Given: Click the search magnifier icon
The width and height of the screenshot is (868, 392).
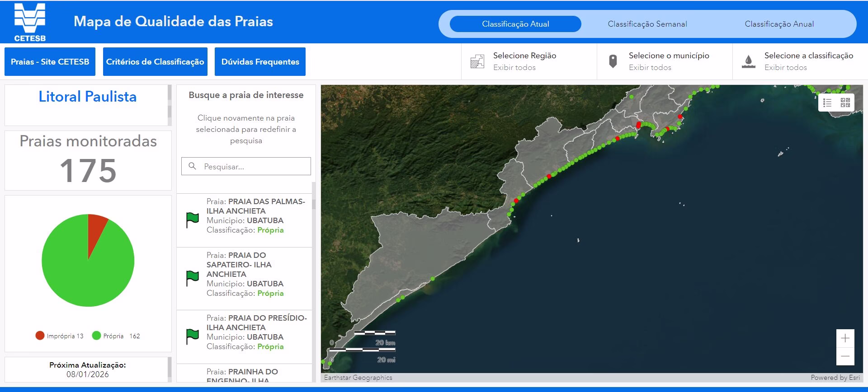Looking at the screenshot, I should click(192, 166).
